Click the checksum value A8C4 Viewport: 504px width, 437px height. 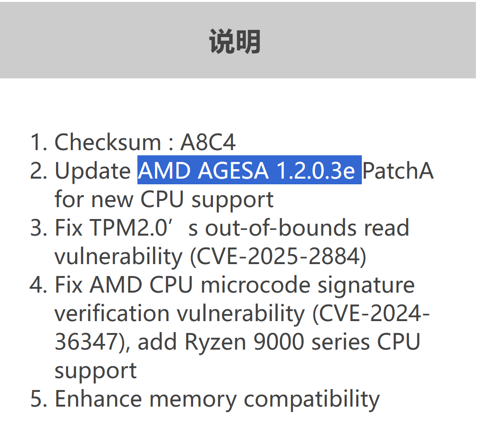(208, 142)
